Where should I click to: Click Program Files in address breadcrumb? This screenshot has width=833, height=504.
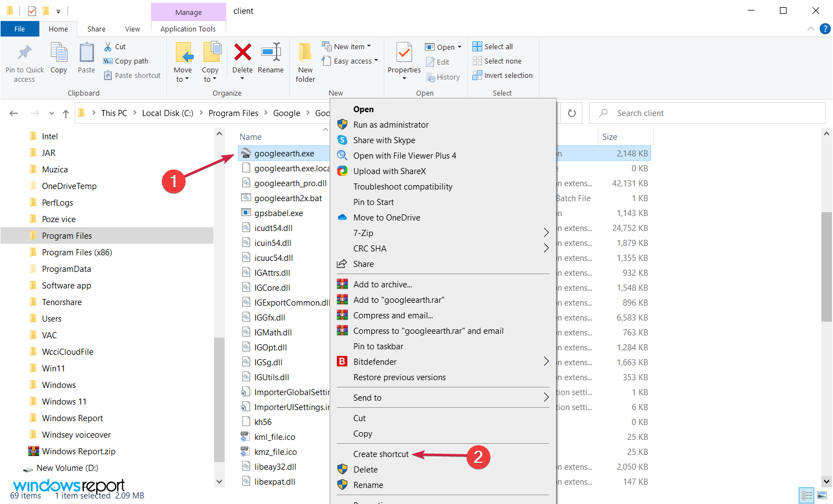click(233, 113)
